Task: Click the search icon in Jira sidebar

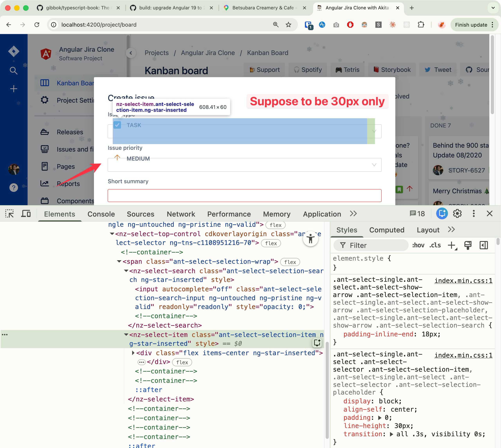Action: [14, 71]
